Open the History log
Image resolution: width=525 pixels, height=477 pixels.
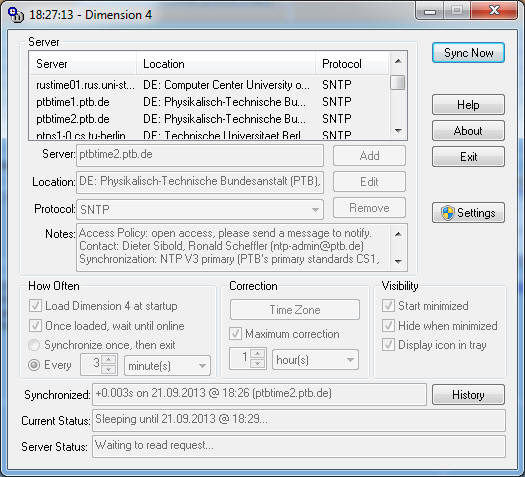coord(468,395)
